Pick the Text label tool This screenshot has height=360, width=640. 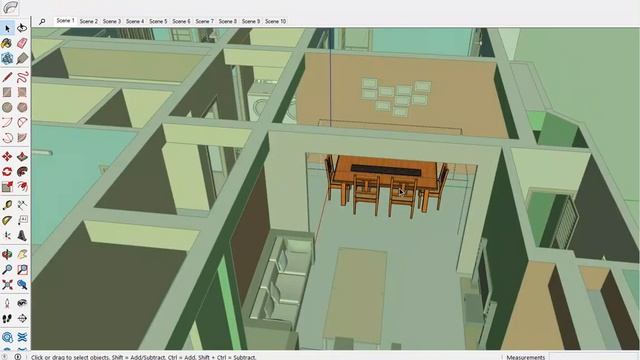pos(22,220)
